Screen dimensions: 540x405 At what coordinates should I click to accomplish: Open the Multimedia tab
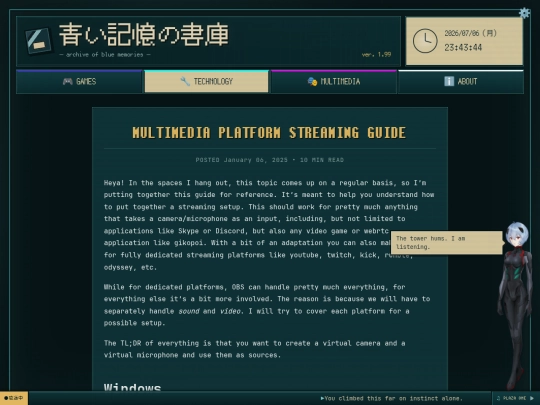334,82
